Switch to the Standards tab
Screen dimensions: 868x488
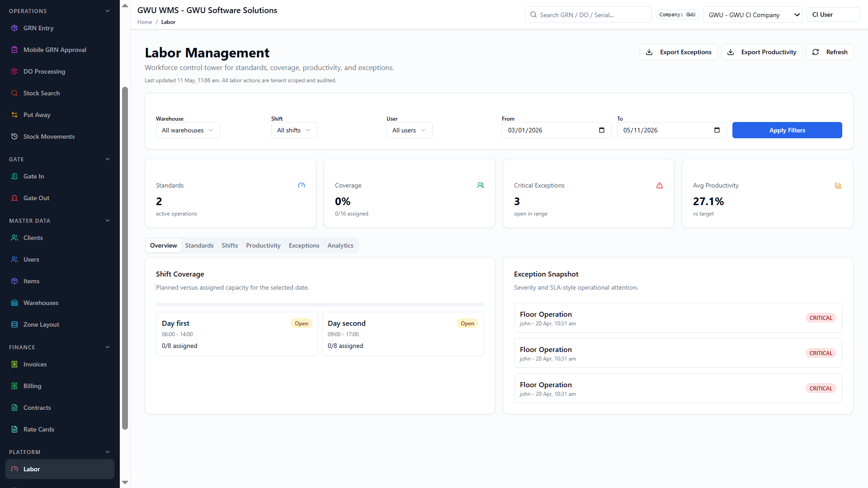(199, 245)
